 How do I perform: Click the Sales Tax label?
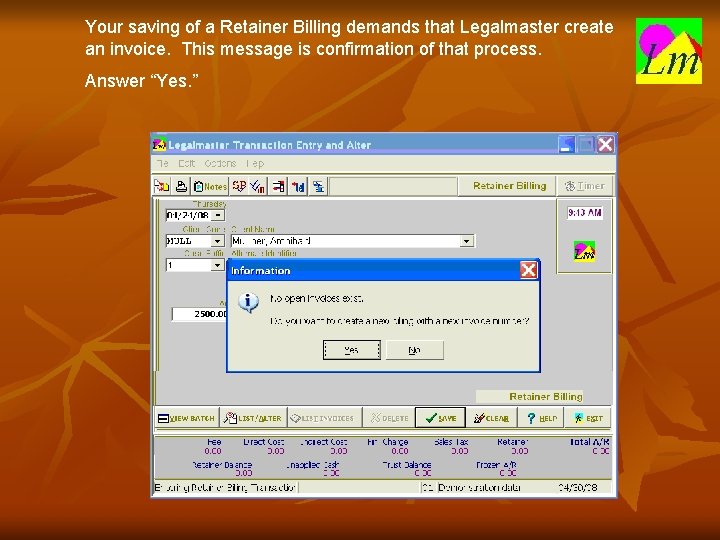pos(451,442)
